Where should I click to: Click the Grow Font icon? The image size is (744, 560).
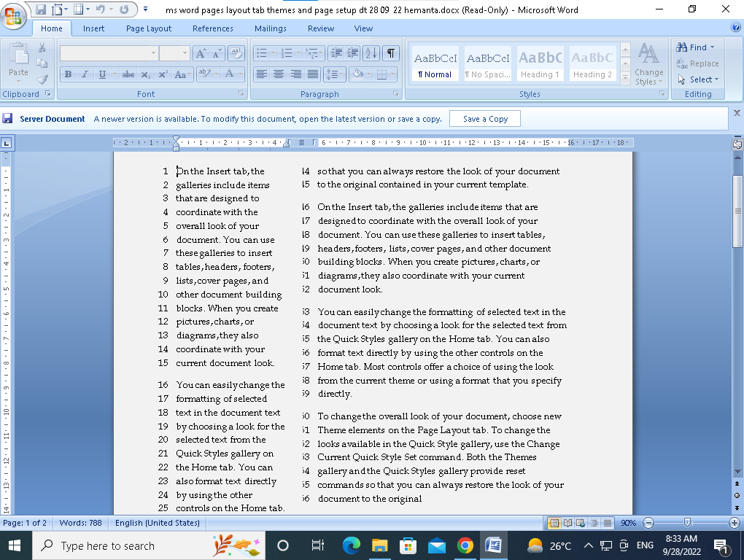[x=201, y=53]
